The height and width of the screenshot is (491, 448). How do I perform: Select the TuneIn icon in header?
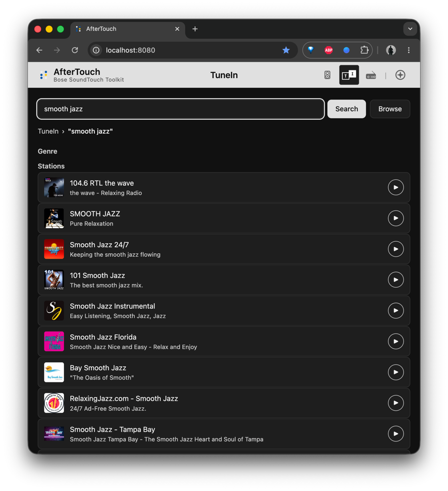tap(349, 75)
